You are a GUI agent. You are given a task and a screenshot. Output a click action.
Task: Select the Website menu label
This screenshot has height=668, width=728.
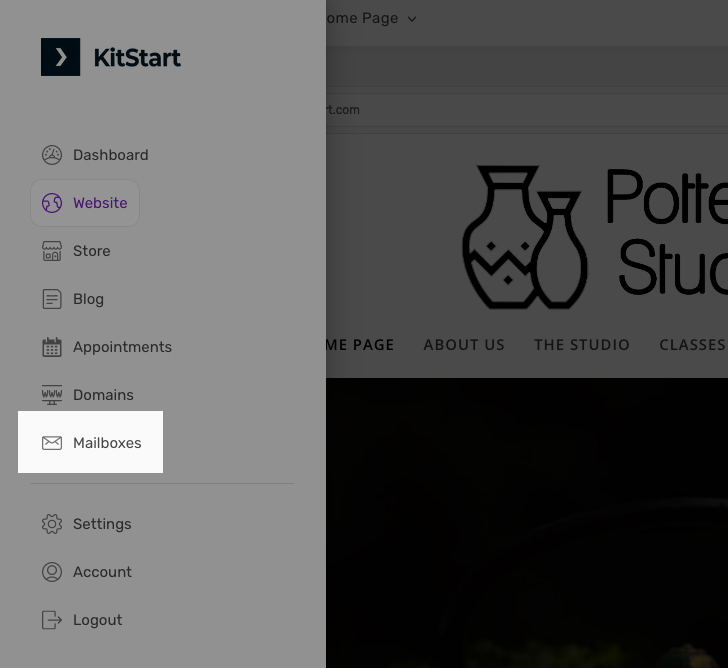100,203
